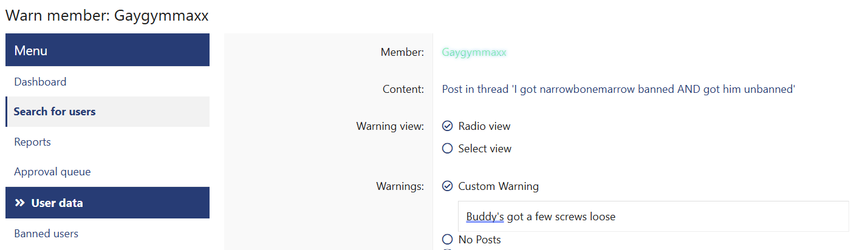Image resolution: width=868 pixels, height=250 pixels.
Task: Go to Search for users
Action: [55, 112]
